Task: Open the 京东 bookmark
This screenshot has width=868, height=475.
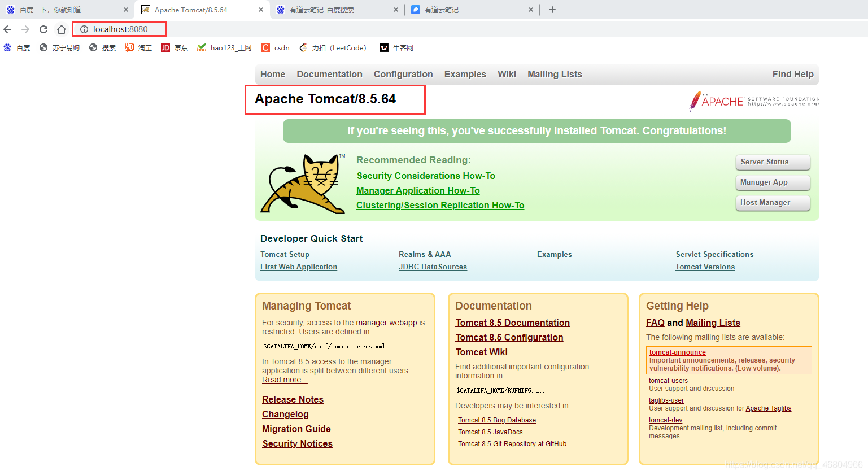Action: [x=175, y=48]
